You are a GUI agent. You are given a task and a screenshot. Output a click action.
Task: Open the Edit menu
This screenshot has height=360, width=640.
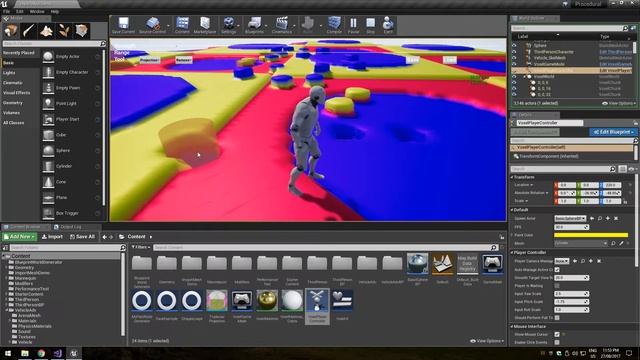point(20,11)
